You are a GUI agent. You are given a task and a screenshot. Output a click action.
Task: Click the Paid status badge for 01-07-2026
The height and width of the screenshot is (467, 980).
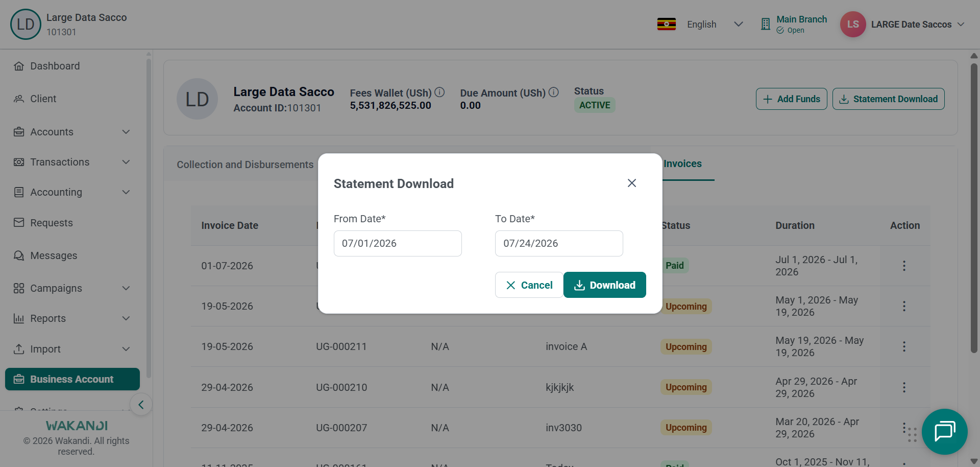[x=674, y=265]
